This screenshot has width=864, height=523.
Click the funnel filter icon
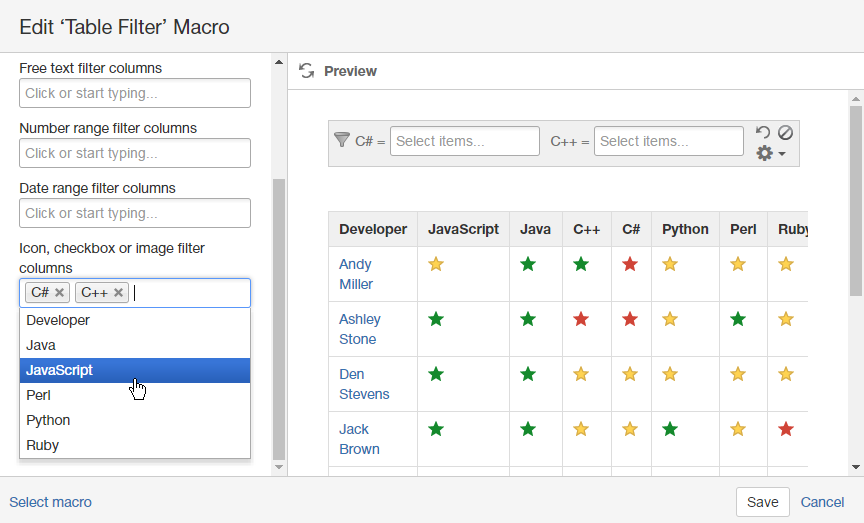pyautogui.click(x=341, y=140)
